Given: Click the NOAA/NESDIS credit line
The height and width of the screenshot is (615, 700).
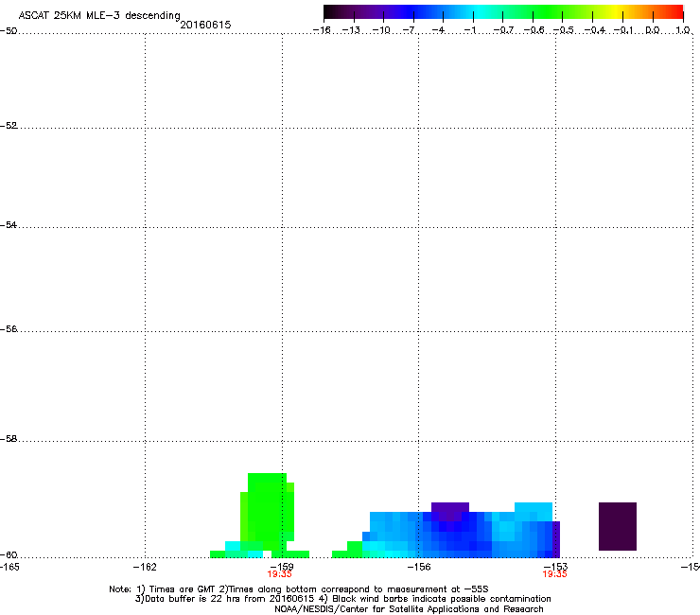Looking at the screenshot, I should click(x=409, y=609).
